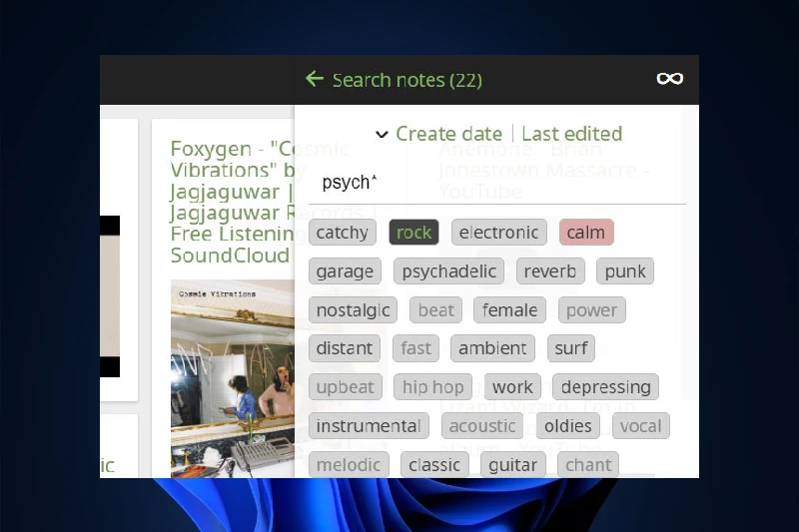Filter notes by surf tag
799x532 pixels.
coord(571,348)
